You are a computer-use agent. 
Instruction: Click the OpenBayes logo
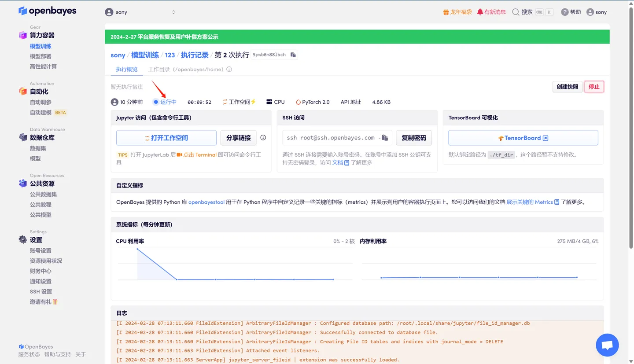pos(47,11)
